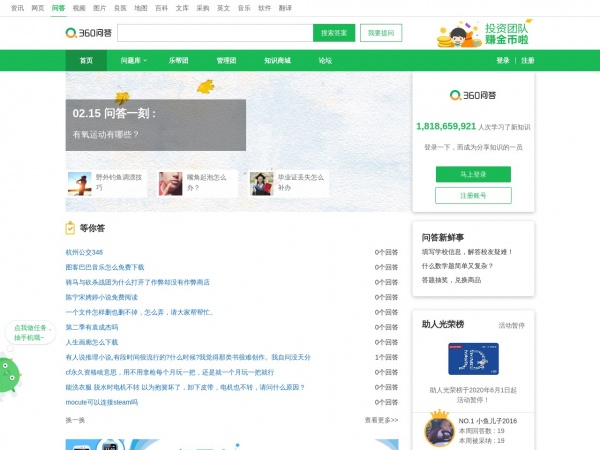Open question mocute可以连接steam吗
The image size is (600, 450).
pyautogui.click(x=102, y=402)
